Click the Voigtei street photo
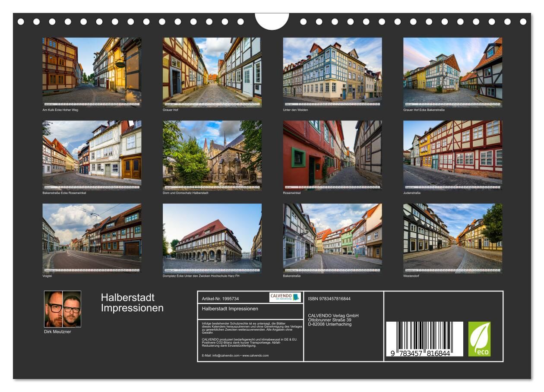This screenshot has height=392, width=544. pos(92,237)
